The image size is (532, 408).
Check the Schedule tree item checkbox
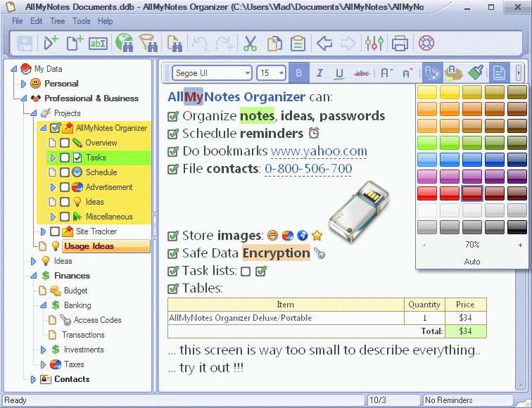(65, 172)
